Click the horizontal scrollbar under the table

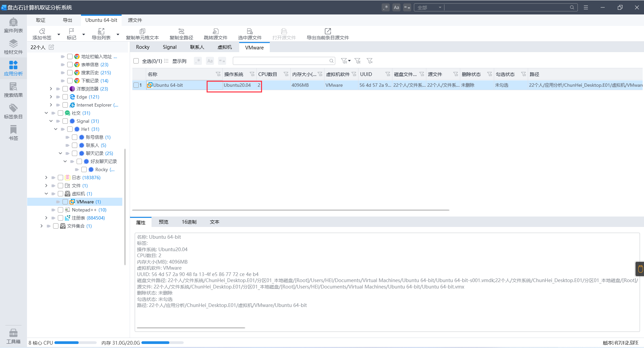click(x=291, y=210)
